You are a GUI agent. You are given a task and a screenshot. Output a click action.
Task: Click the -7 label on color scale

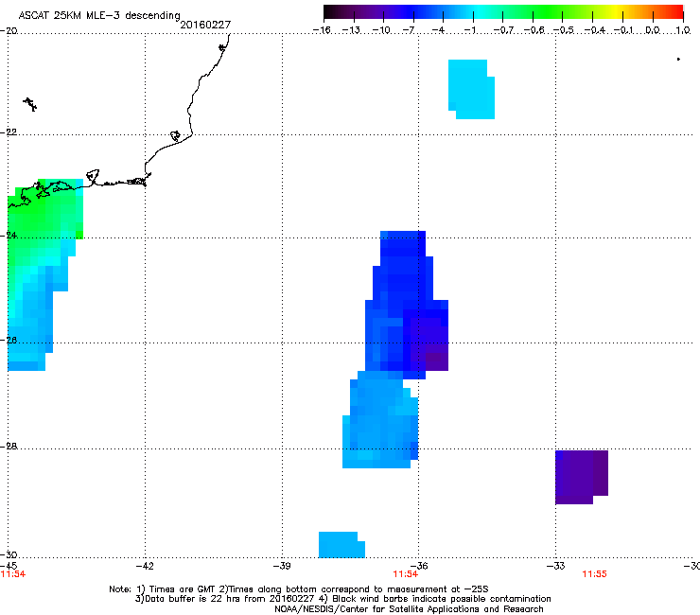pyautogui.click(x=409, y=30)
